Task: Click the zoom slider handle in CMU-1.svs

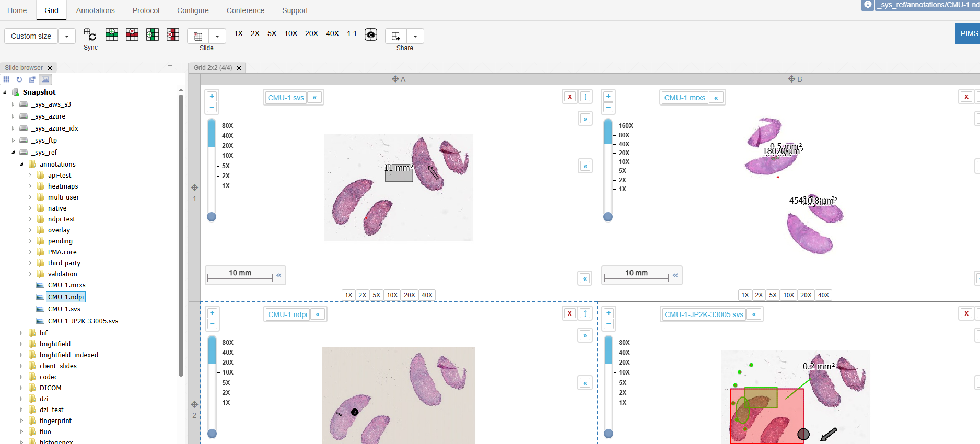Action: click(212, 217)
